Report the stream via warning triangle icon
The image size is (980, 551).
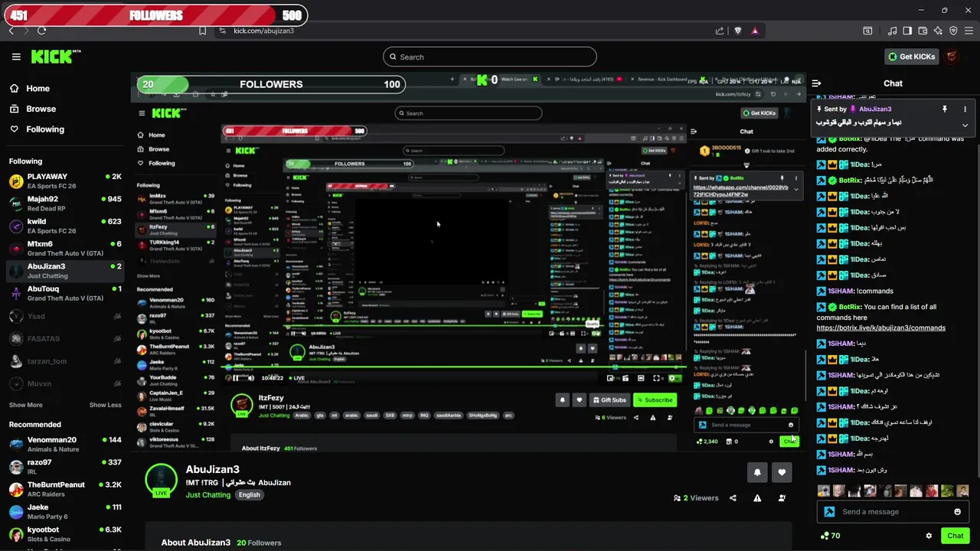click(x=757, y=498)
